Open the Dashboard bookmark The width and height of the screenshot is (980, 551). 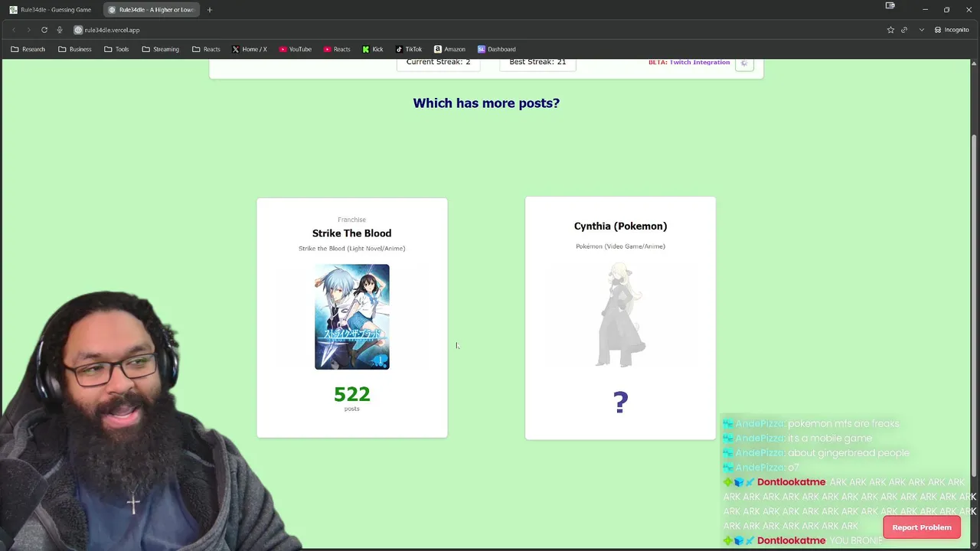click(496, 49)
